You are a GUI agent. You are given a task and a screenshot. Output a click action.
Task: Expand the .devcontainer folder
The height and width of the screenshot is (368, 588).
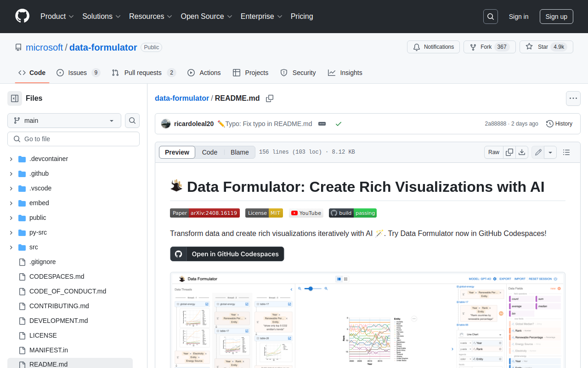[11, 159]
